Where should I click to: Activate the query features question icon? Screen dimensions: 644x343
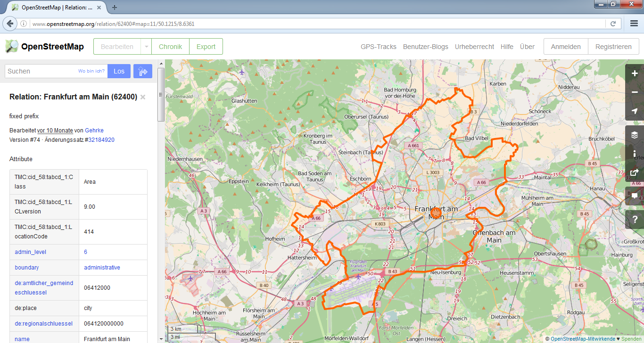(635, 220)
